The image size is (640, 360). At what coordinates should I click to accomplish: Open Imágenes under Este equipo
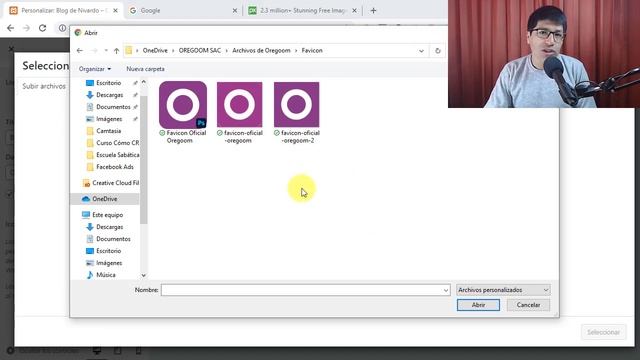point(109,263)
